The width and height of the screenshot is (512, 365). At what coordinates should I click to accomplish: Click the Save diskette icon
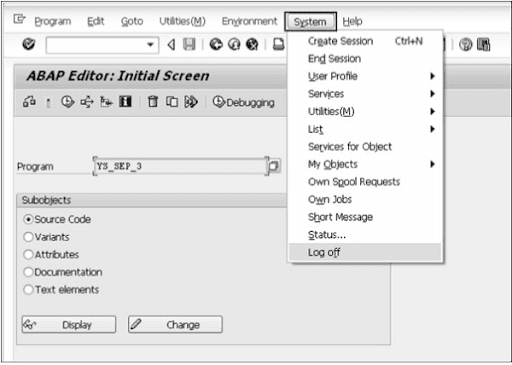(x=189, y=44)
